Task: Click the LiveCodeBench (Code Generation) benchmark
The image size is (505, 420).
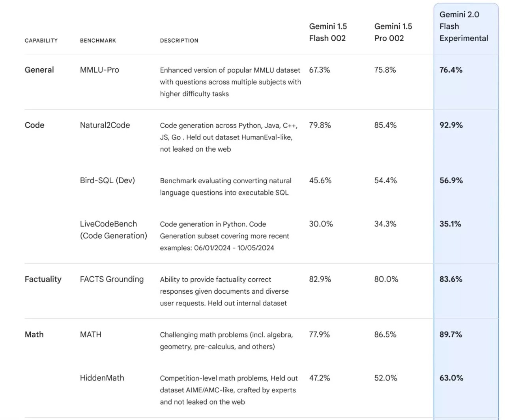Action: pos(113,230)
